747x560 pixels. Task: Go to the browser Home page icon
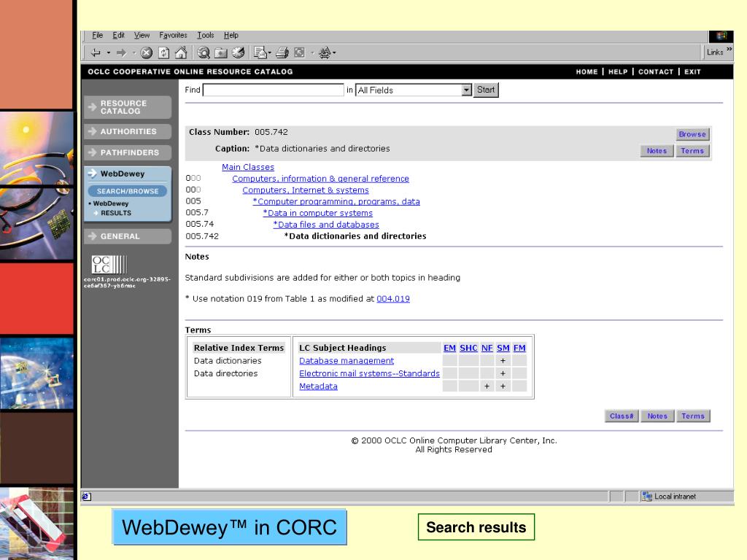tap(181, 52)
